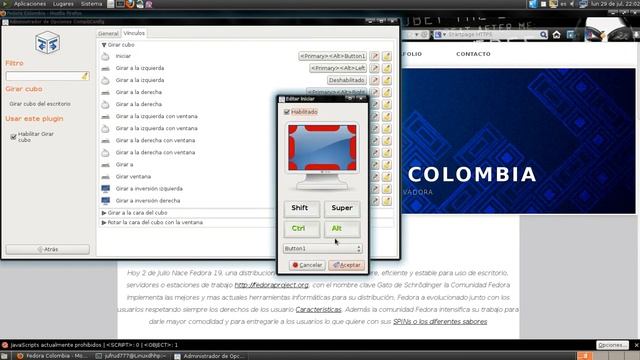
Task: Open the http://fedoraproject.org link
Action: point(271,285)
